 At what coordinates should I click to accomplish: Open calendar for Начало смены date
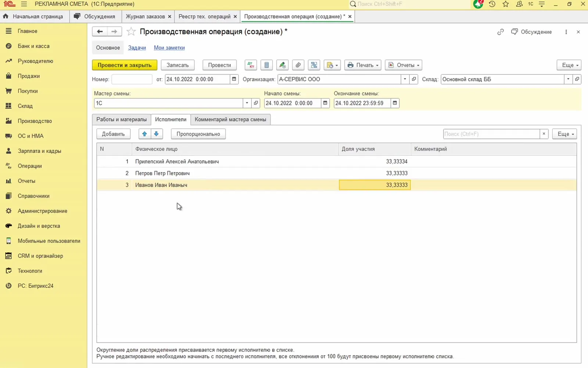pyautogui.click(x=325, y=103)
